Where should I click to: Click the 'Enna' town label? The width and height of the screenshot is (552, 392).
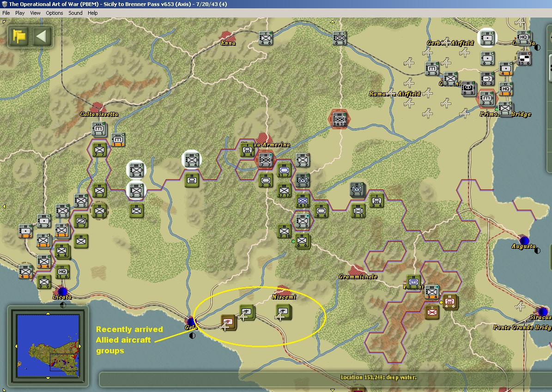(x=228, y=43)
